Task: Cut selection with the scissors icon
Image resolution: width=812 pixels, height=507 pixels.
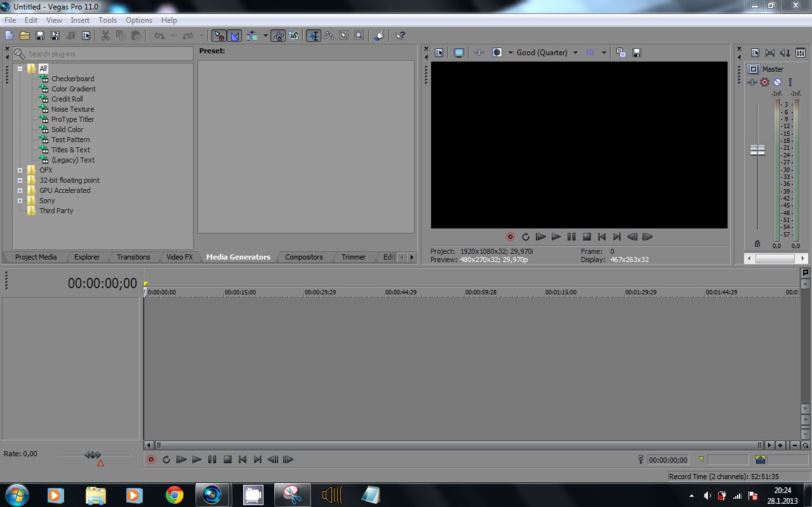Action: [x=105, y=36]
